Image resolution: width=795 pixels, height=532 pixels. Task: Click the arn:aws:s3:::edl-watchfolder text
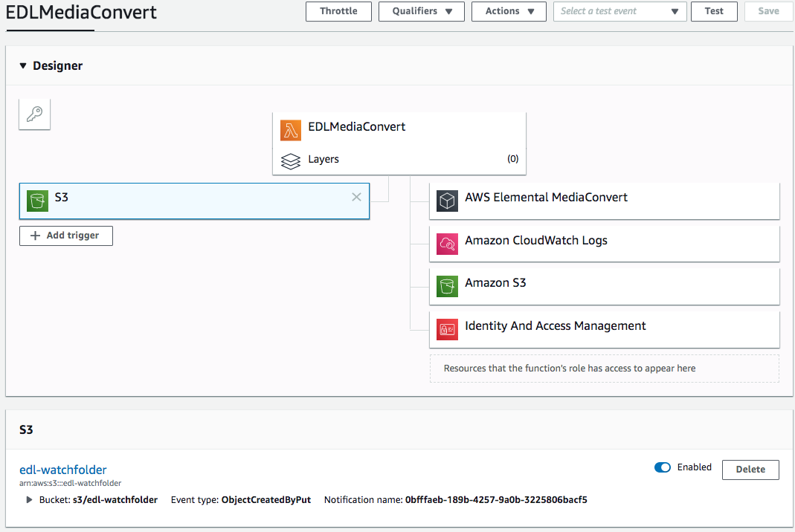point(70,484)
